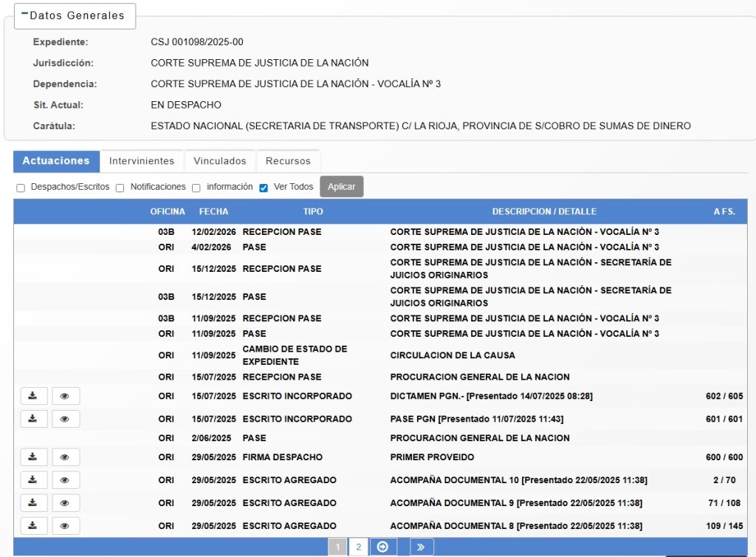Screen dimensions: 756x557
Task: Click the 12/02/2026 RECEPCION PASE row
Action: (380, 231)
